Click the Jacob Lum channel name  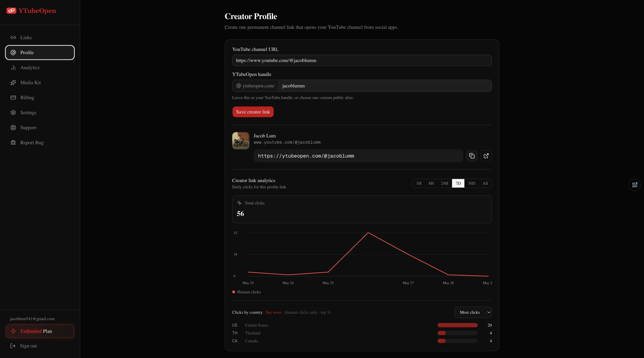pyautogui.click(x=265, y=136)
